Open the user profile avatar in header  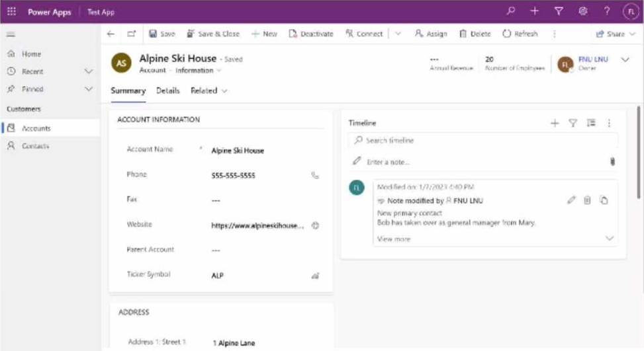coord(631,11)
